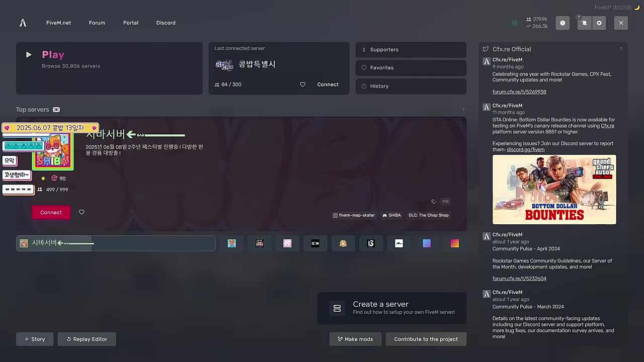644x362 pixels.
Task: Open the Forum menu link
Action: click(x=97, y=23)
